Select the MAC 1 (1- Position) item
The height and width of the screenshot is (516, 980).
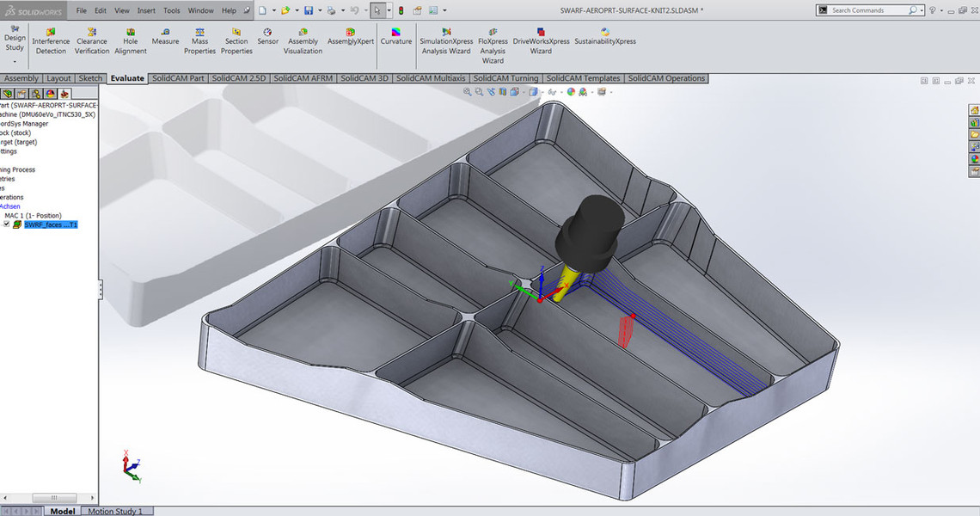34,215
